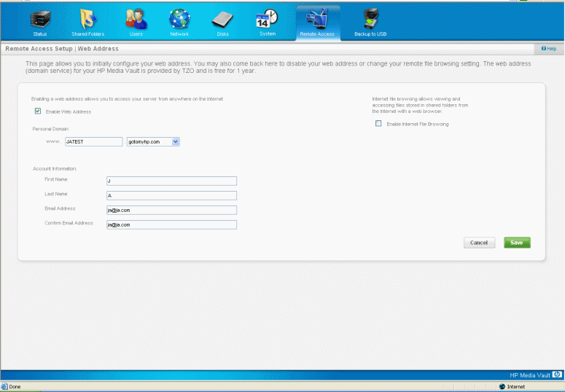Click the Cancel button
This screenshot has height=392, width=565.
(x=479, y=243)
